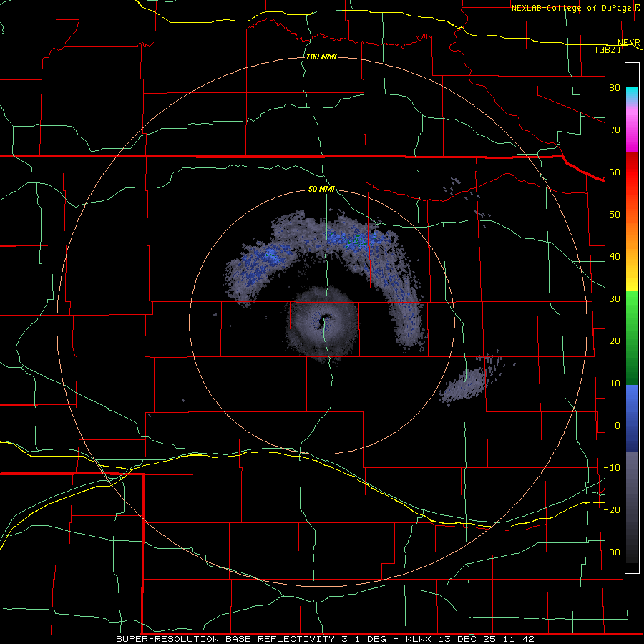Click the 60 value on the dBZ scale

(615, 172)
